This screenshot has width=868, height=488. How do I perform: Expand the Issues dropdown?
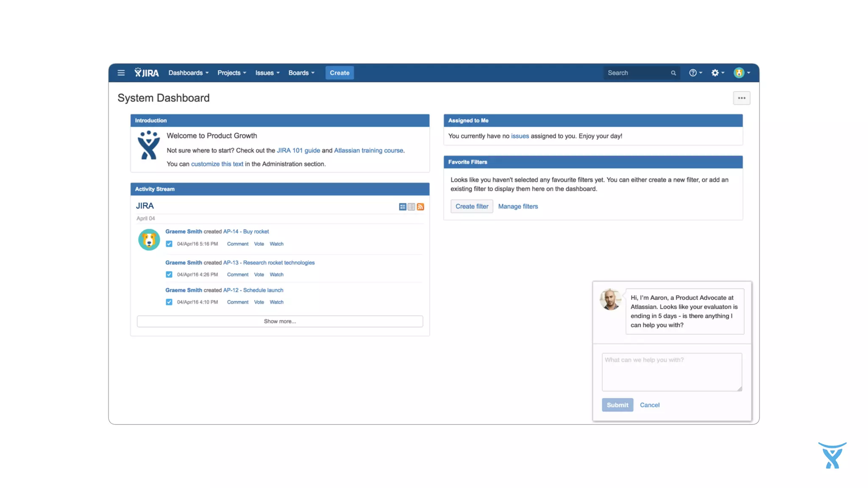tap(267, 73)
